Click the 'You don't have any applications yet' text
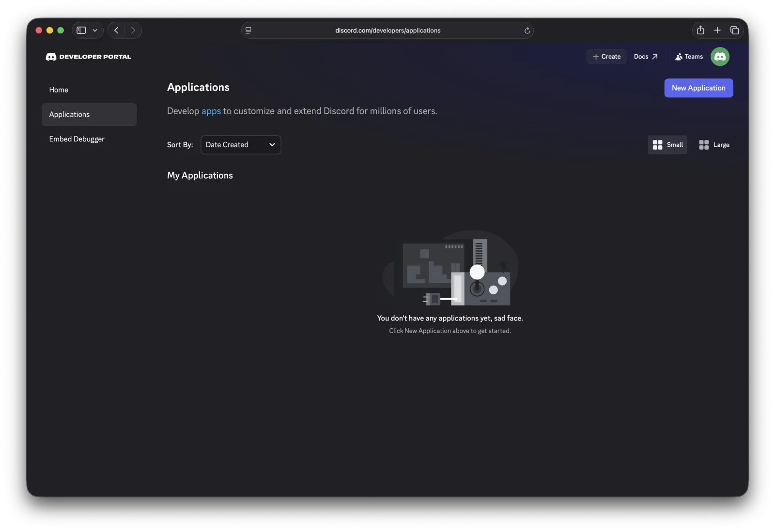Viewport: 775px width, 532px height. click(450, 318)
